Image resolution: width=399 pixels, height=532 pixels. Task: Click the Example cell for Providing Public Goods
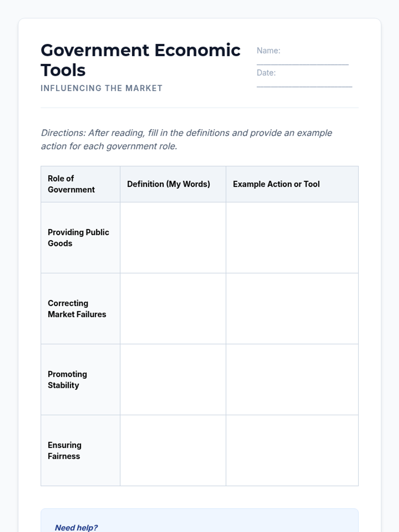292,238
